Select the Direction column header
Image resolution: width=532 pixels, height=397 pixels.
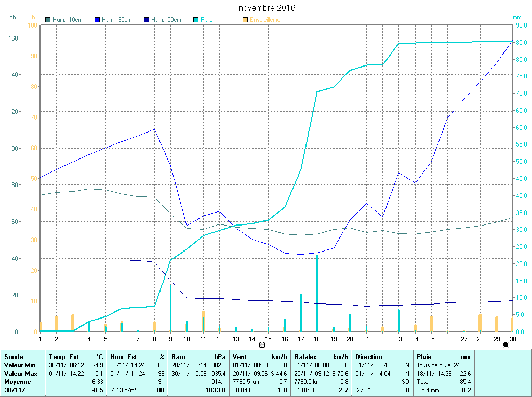382,357
